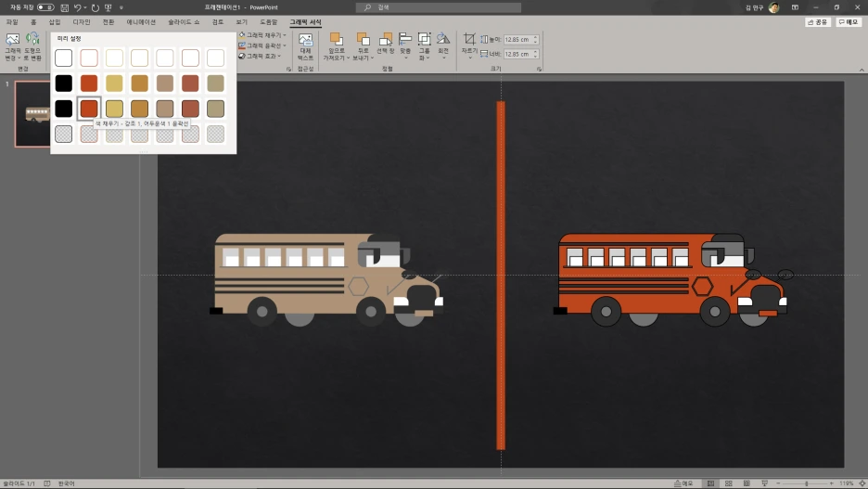
Task: Switch to the 디자인 (Design) tab
Action: (x=82, y=22)
